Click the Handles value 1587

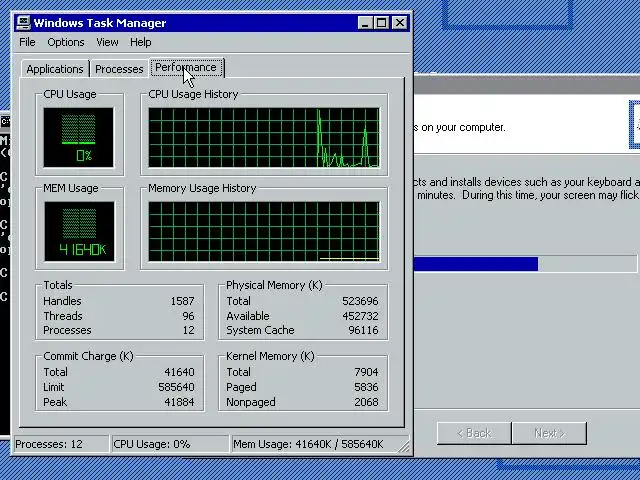tap(182, 301)
